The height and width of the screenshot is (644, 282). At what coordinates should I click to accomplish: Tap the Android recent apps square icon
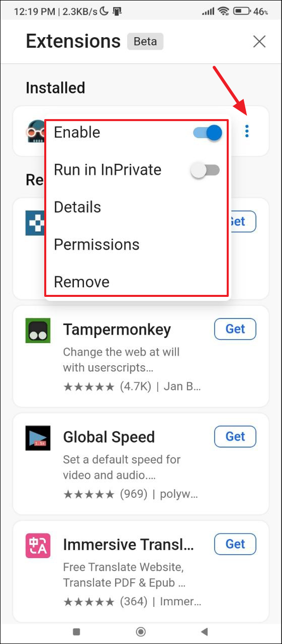pyautogui.click(x=76, y=631)
